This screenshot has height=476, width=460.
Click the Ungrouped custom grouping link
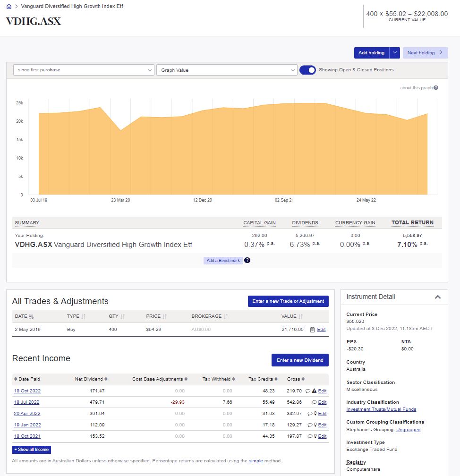coord(409,430)
